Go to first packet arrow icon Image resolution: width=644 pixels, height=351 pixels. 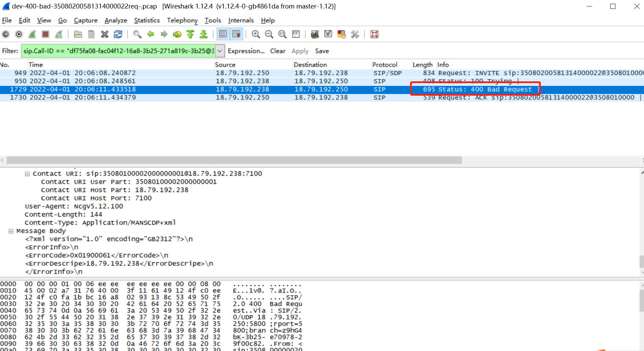click(x=190, y=34)
